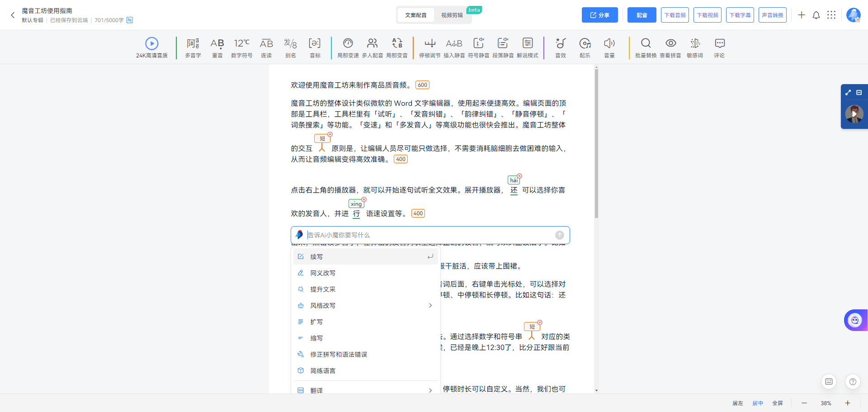Open the apps grid menu
The width and height of the screenshot is (868, 412).
[831, 15]
